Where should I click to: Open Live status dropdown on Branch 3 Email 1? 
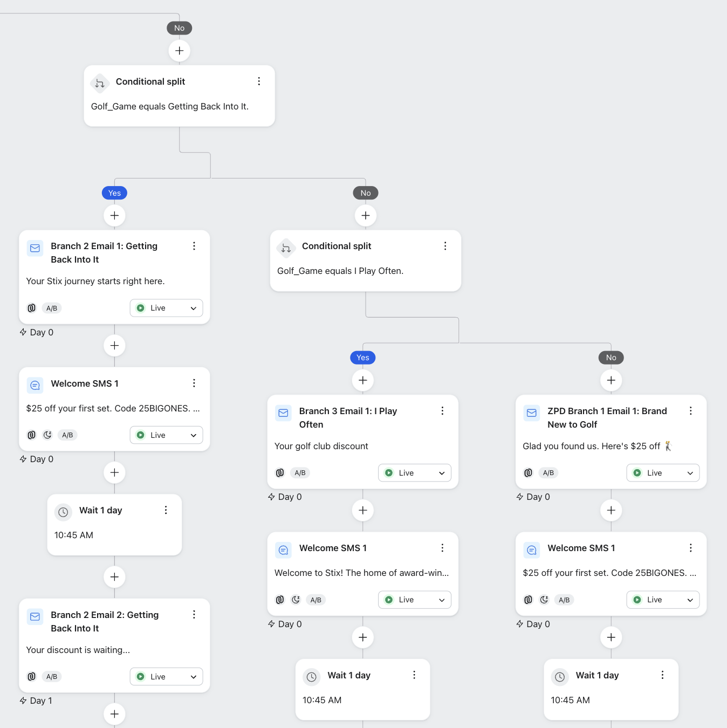point(415,473)
